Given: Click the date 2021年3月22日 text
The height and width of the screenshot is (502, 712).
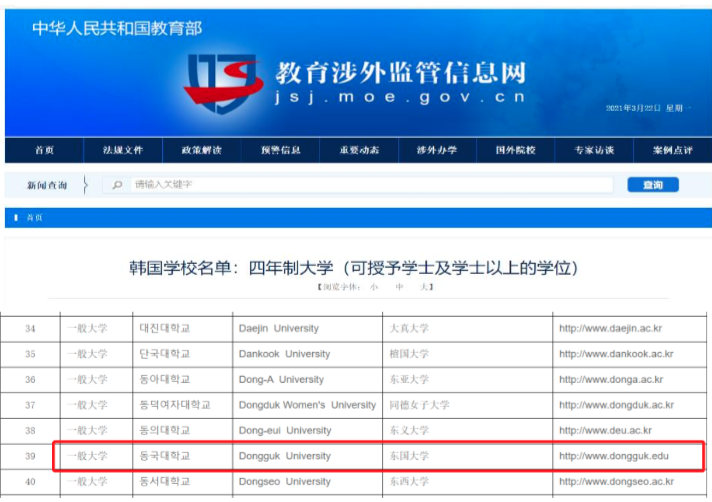Looking at the screenshot, I should 633,108.
